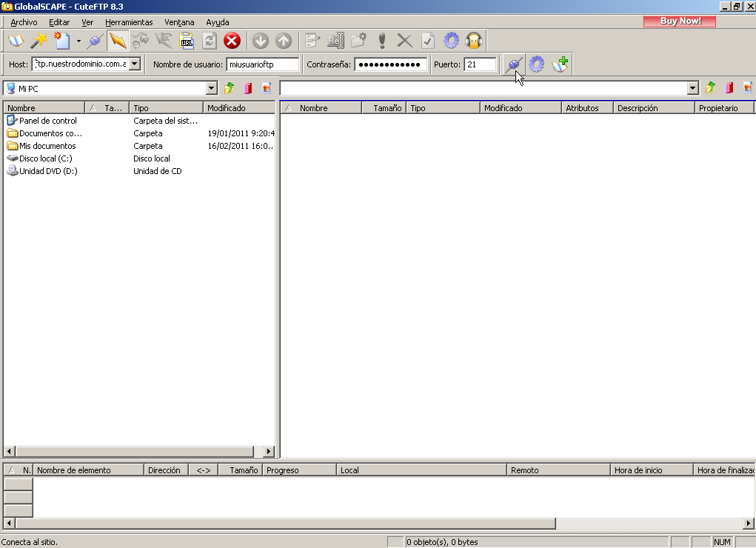Go up one folder in remote pane
This screenshot has height=548, width=756.
coord(710,88)
